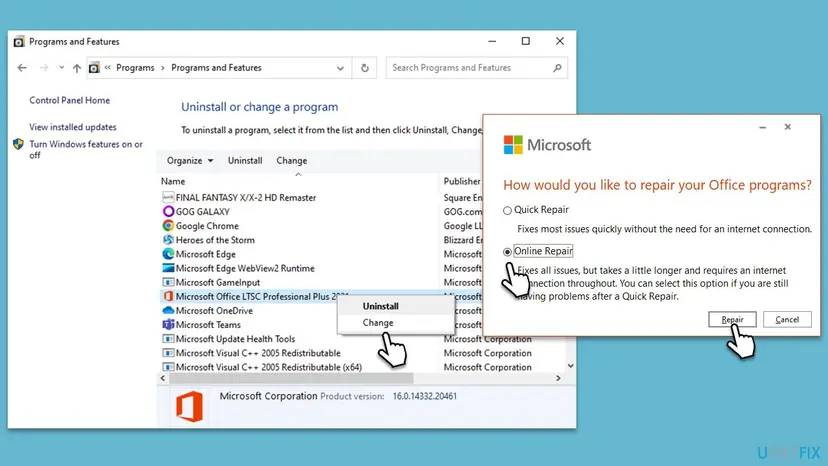Go back with the left arrow
828x466 pixels.
point(22,68)
